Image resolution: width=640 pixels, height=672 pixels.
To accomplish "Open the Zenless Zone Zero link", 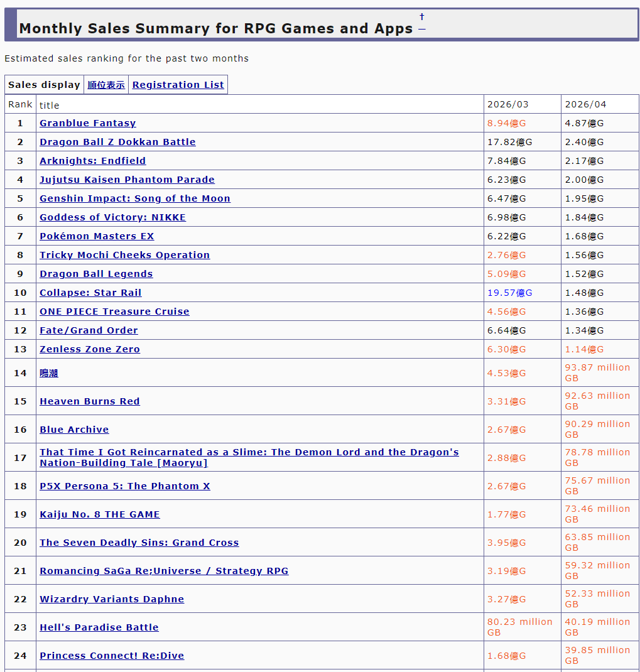I will coord(90,349).
